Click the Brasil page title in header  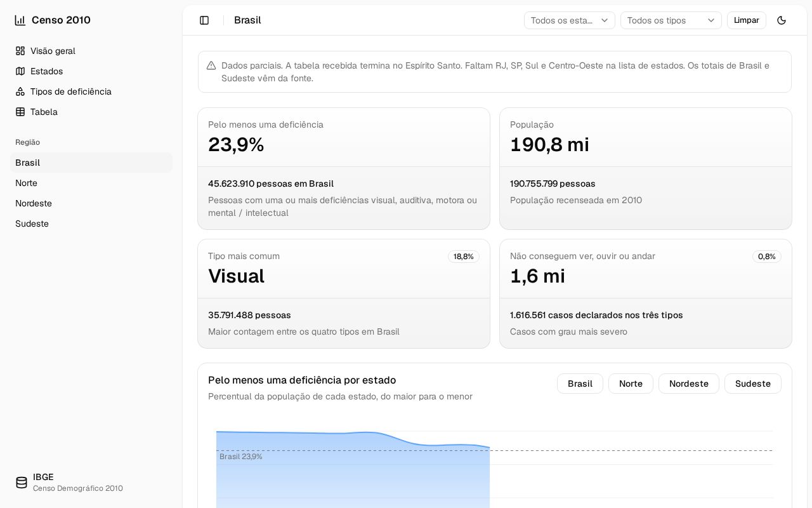(x=247, y=20)
